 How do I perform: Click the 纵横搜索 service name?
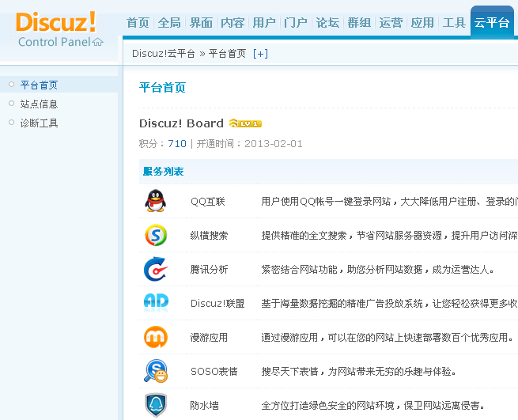209,235
